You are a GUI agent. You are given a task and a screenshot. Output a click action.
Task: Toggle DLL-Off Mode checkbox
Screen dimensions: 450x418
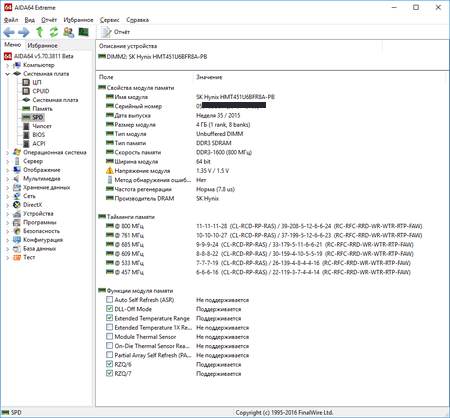[x=109, y=309]
